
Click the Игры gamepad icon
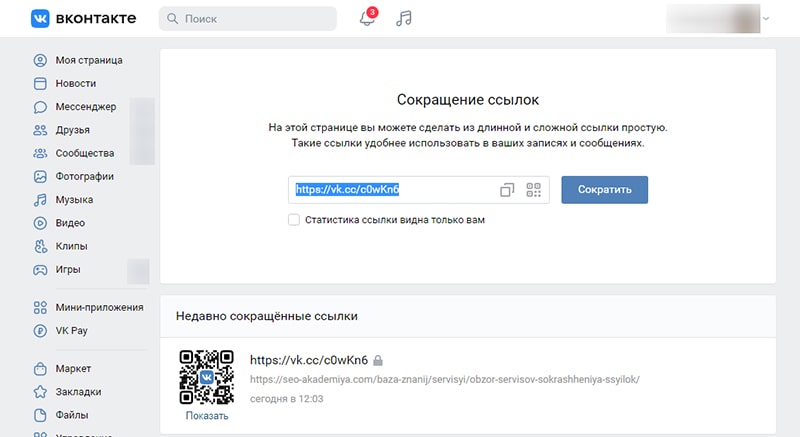click(40, 270)
